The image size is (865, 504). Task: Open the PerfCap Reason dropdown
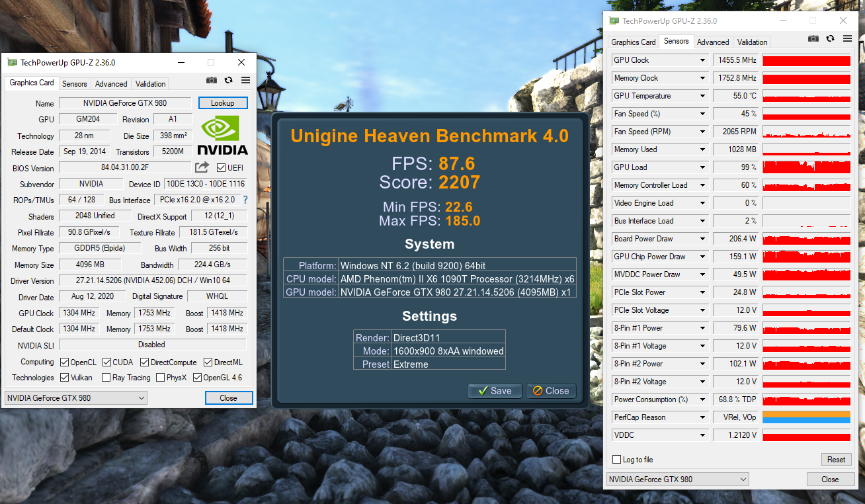tap(702, 417)
